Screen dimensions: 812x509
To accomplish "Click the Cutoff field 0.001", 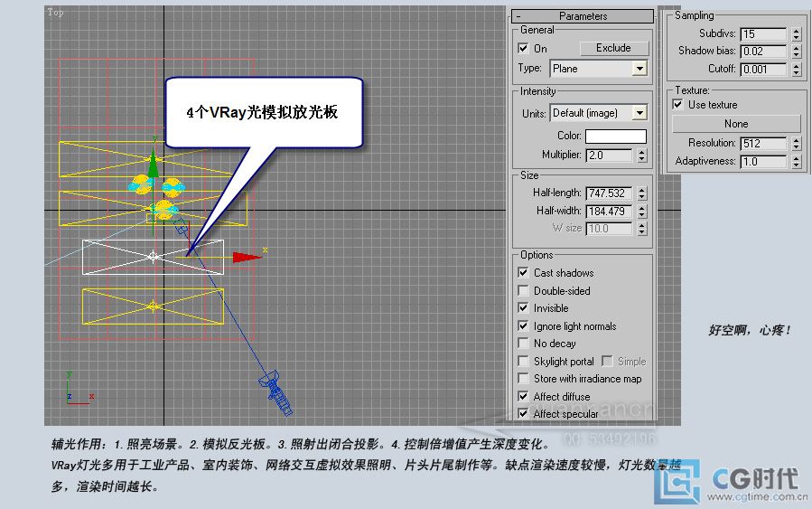I will click(x=763, y=69).
